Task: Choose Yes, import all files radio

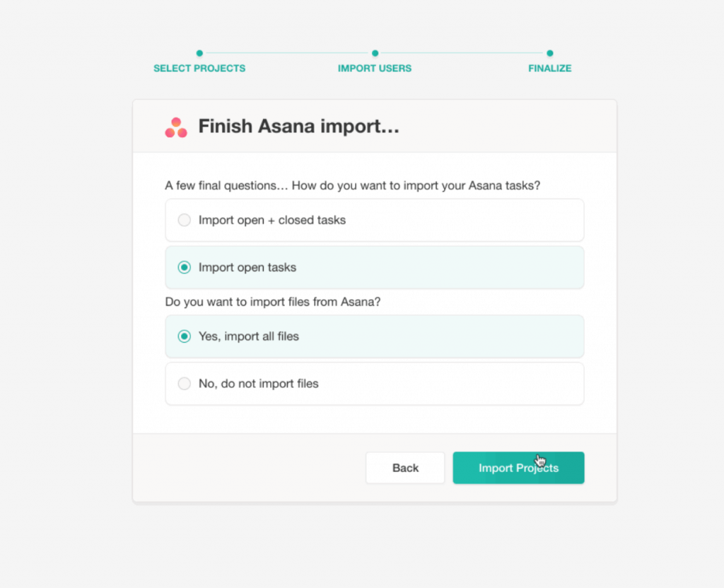Action: tap(185, 336)
